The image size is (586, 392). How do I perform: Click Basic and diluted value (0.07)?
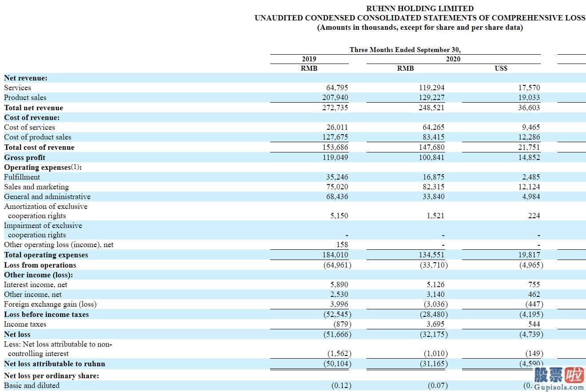point(438,386)
